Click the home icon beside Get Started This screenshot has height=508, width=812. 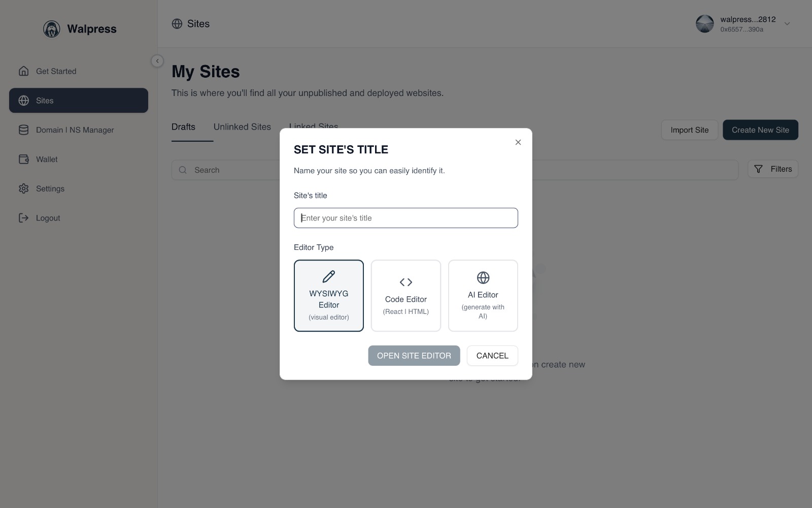point(23,71)
